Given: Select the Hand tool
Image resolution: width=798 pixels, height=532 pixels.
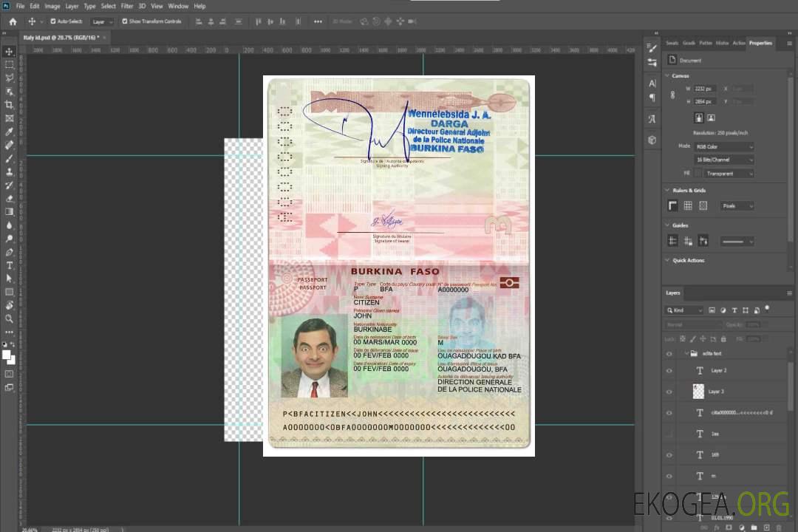Looking at the screenshot, I should (9, 305).
